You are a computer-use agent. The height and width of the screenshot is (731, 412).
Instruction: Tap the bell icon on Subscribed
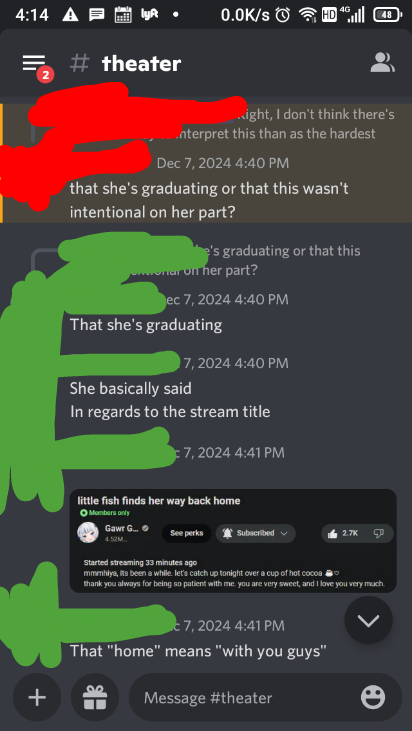(x=227, y=533)
